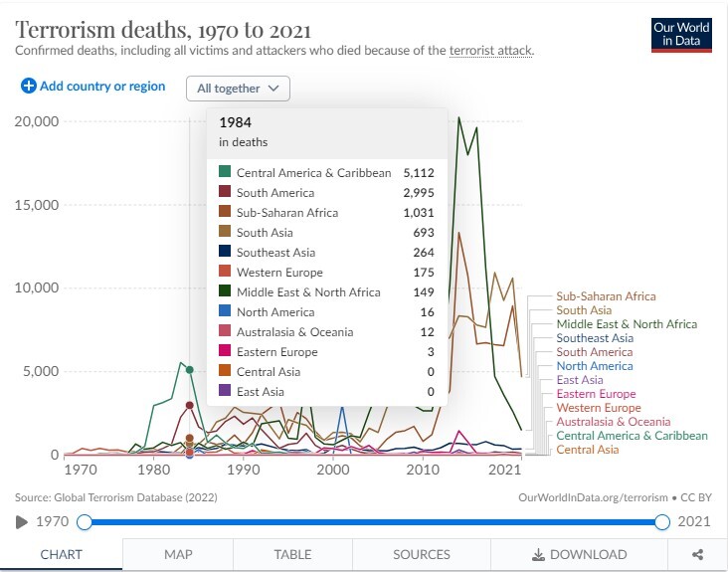The image size is (728, 572).
Task: Open the All together dropdown
Action: click(238, 89)
